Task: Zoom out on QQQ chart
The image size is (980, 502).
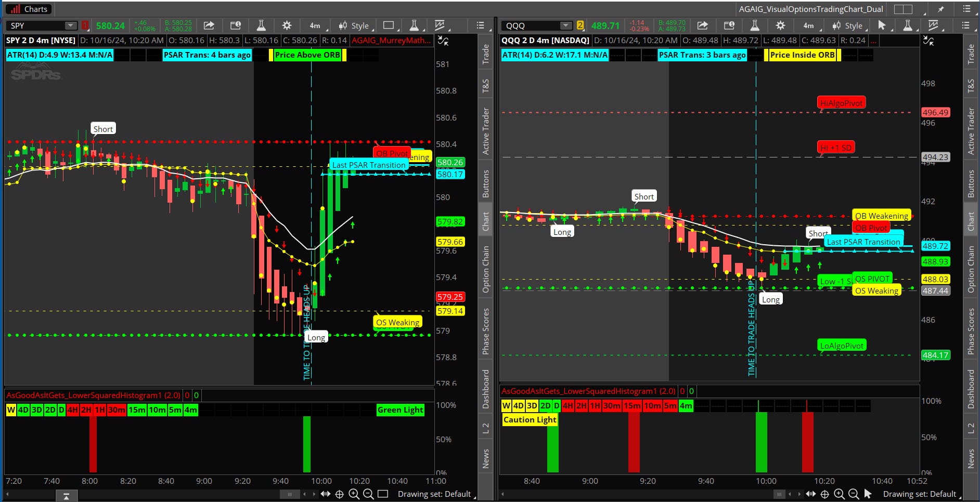Action: pyautogui.click(x=854, y=494)
